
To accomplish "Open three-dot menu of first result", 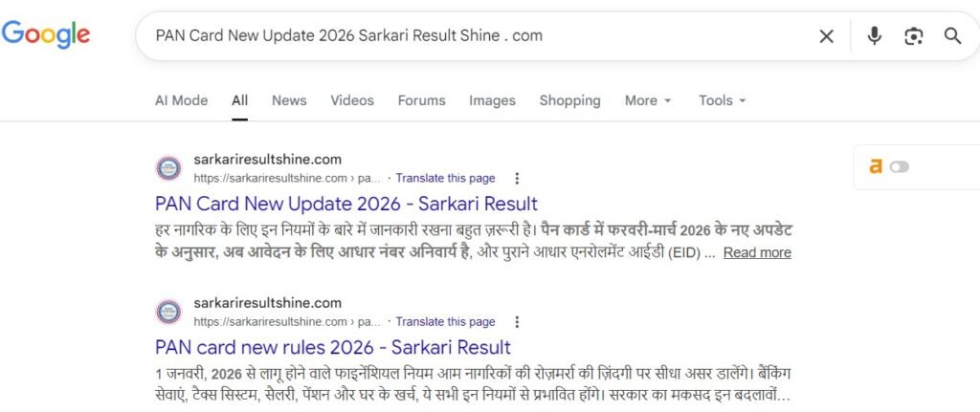I will 516,179.
